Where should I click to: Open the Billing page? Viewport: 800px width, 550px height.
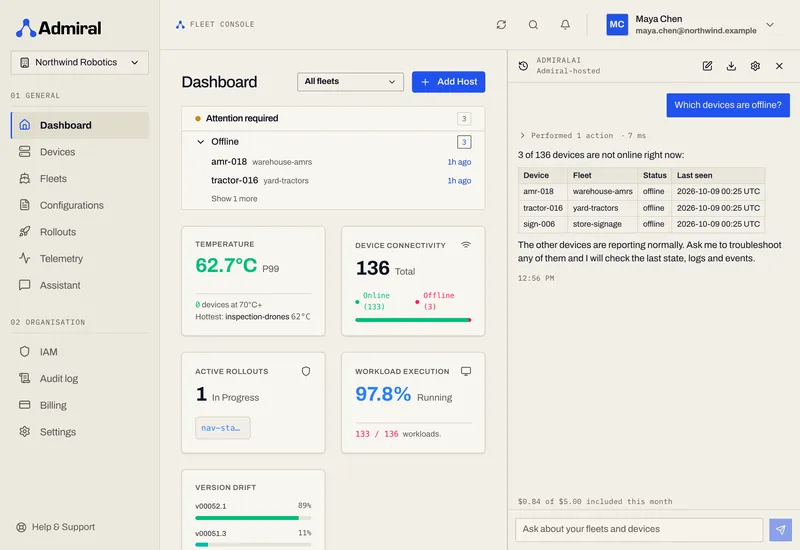(x=80, y=405)
